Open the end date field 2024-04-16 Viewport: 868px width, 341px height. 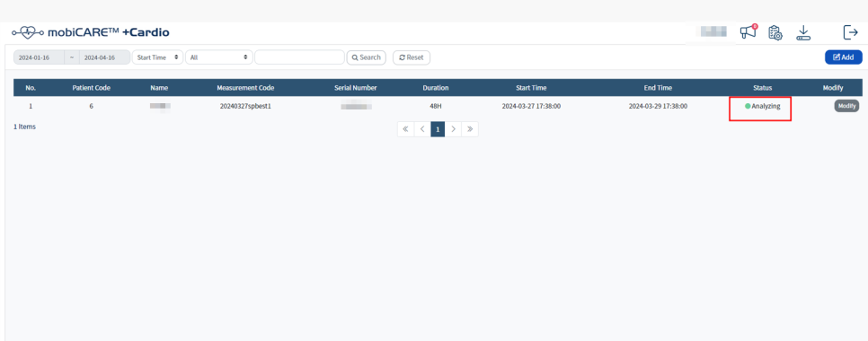104,57
